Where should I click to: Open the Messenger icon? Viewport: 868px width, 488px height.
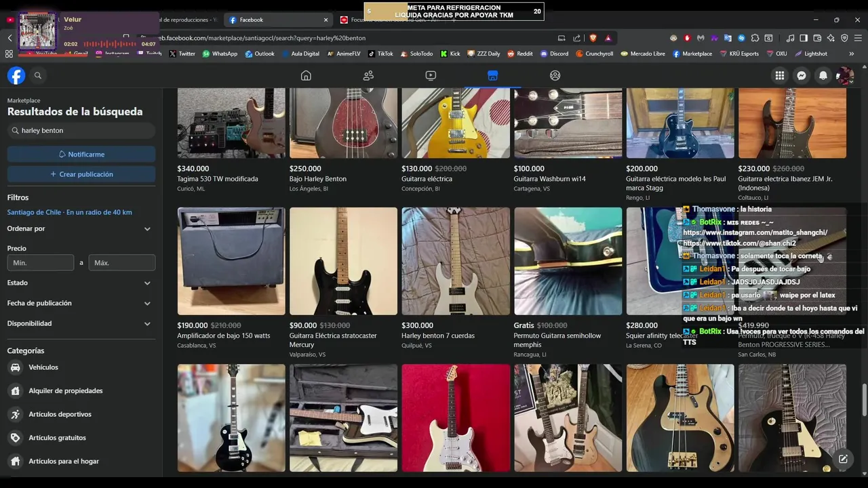[802, 76]
